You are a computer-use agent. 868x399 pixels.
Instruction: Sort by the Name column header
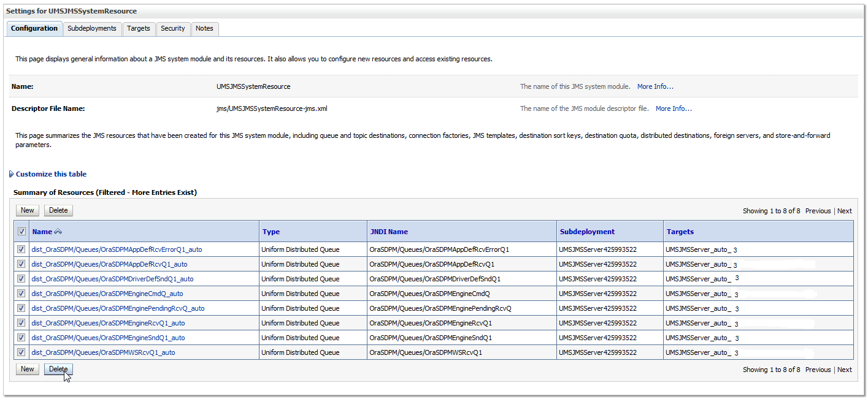42,232
